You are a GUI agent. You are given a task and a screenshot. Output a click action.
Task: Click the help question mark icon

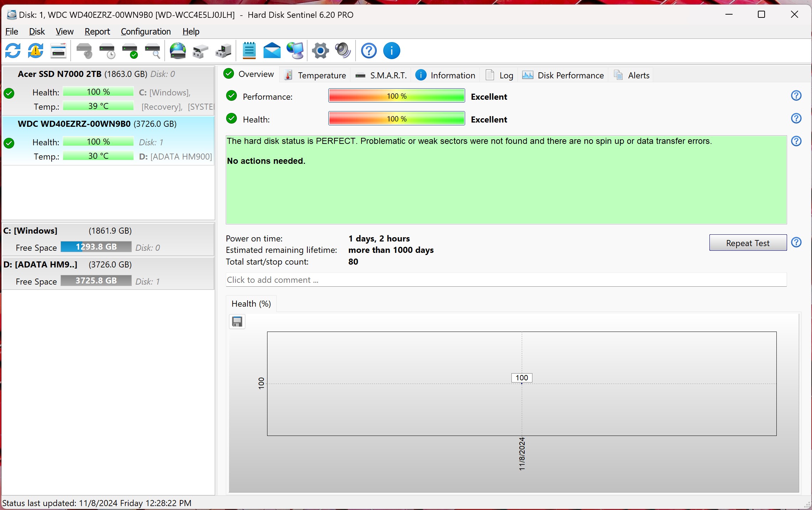click(368, 51)
